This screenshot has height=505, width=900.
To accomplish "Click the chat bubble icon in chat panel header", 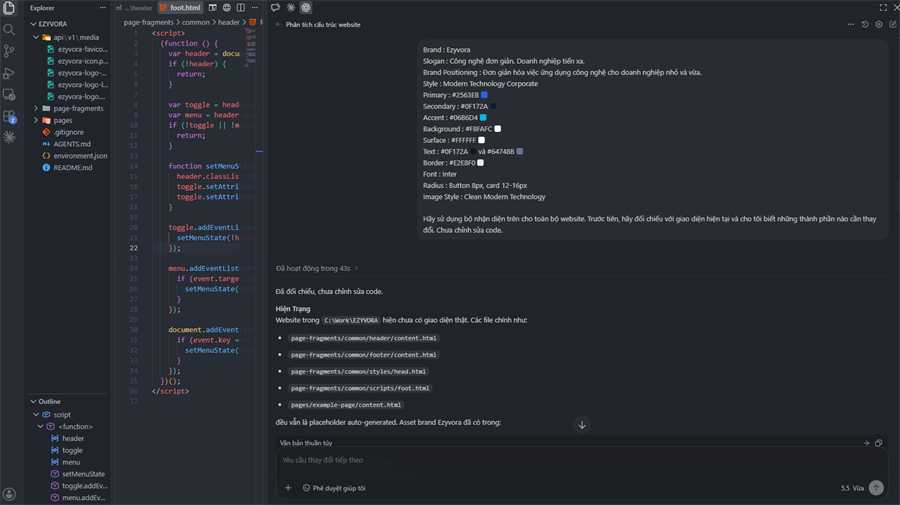I will (276, 8).
